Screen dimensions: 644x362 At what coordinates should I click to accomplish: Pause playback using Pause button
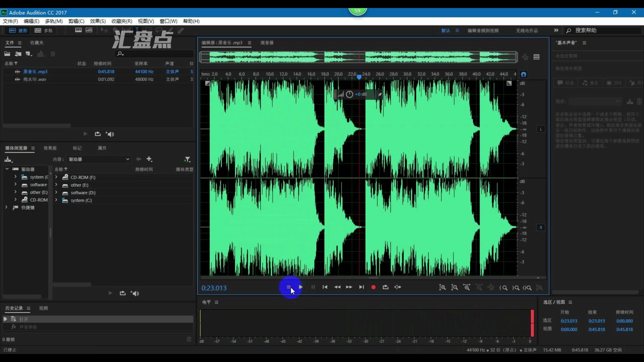[313, 287]
